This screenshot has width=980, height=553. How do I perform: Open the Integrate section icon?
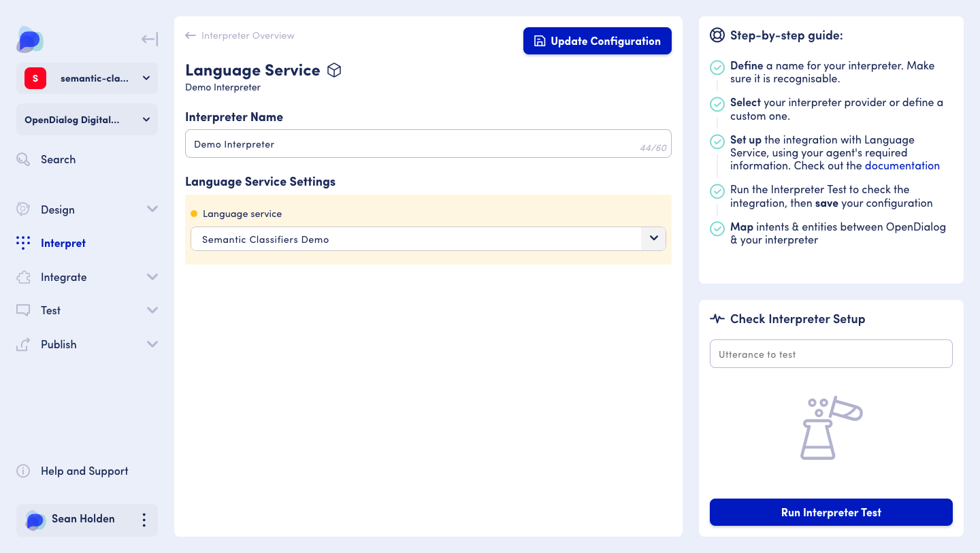(x=23, y=277)
